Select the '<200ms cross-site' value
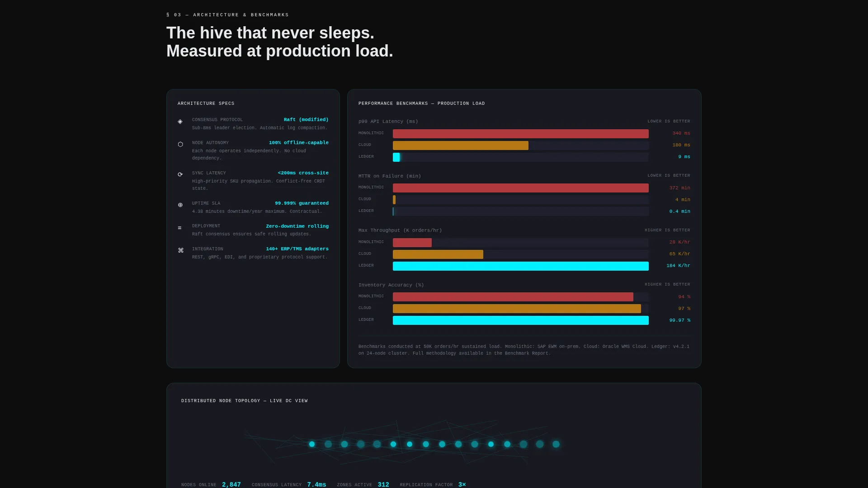 [303, 173]
